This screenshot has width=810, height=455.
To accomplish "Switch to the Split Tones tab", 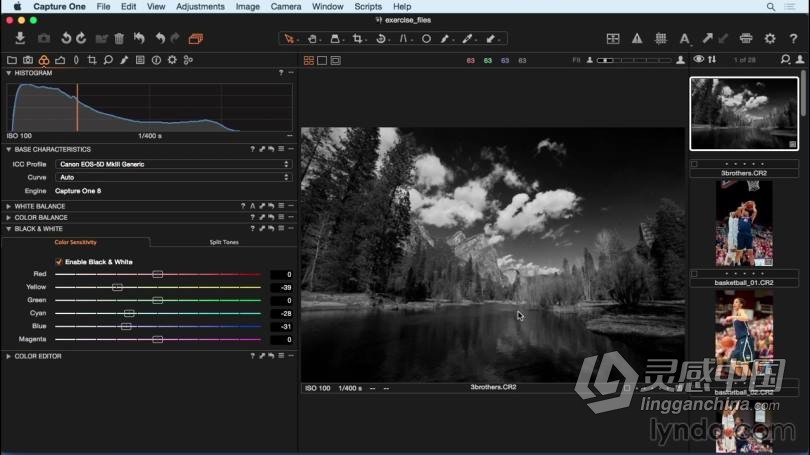I will 224,242.
